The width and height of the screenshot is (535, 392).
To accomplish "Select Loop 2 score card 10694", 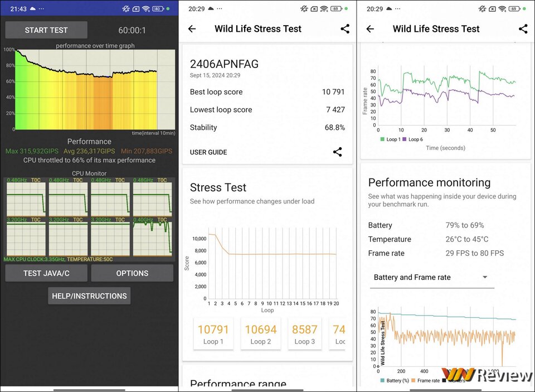I will [261, 333].
